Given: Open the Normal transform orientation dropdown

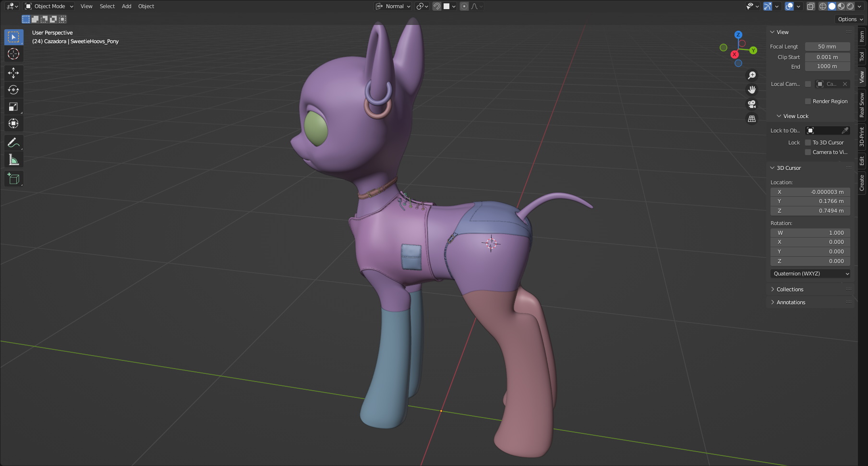Looking at the screenshot, I should click(393, 6).
